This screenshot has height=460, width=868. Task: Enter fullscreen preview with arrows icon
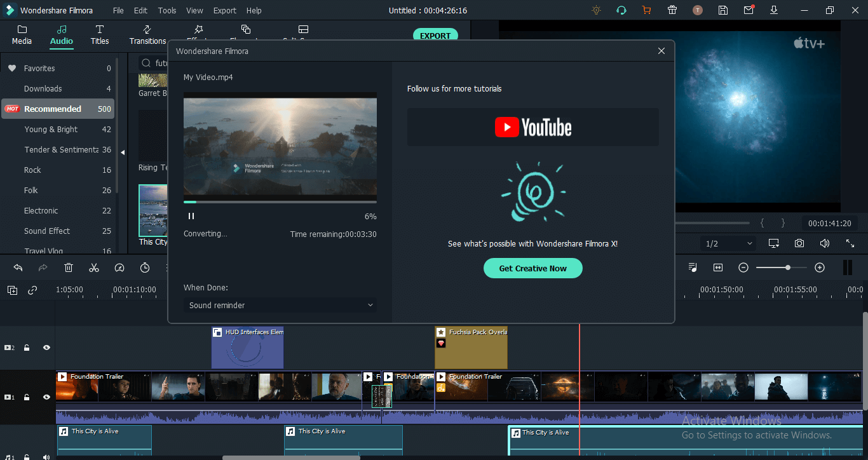[x=850, y=243]
